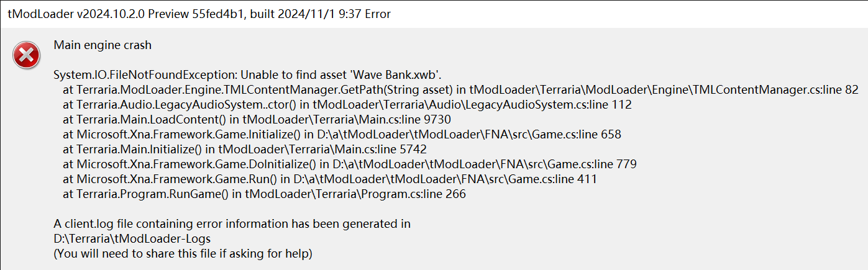Click the "share this file" help note
This screenshot has width=868, height=270.
coord(183,253)
